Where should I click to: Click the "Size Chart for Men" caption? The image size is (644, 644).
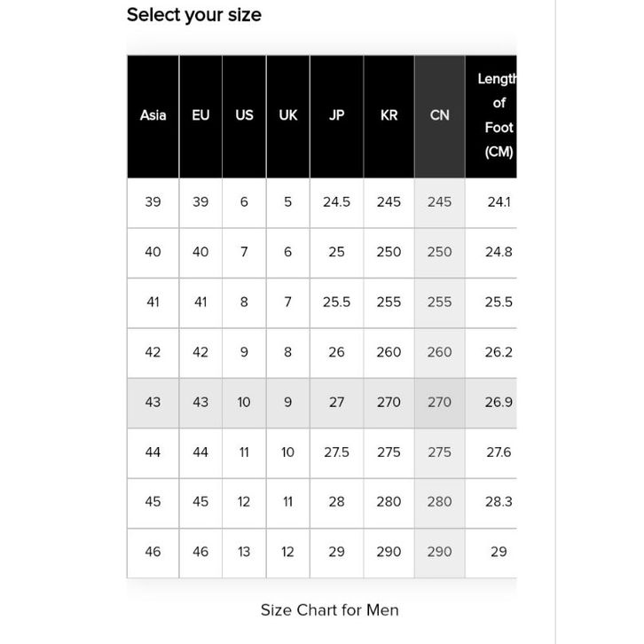tap(329, 610)
